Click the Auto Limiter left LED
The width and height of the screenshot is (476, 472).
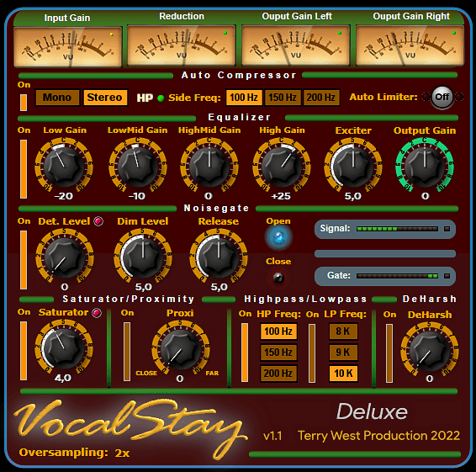click(x=426, y=97)
